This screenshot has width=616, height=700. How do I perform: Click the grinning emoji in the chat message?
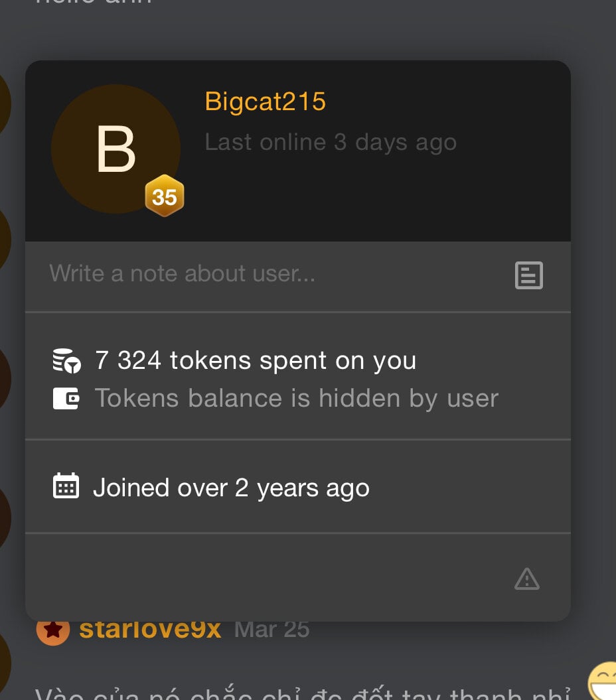[603, 682]
